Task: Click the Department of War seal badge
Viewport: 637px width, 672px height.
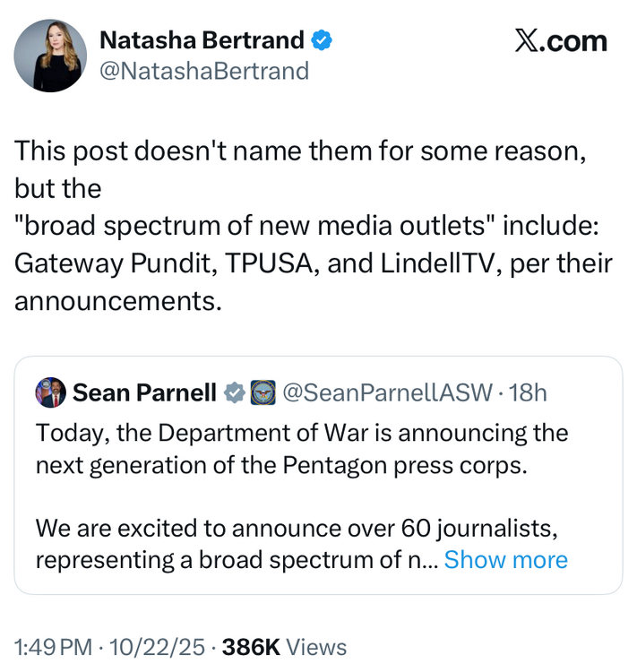Action: [263, 392]
